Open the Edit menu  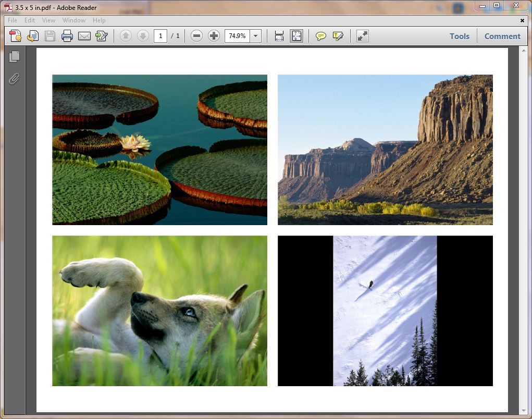[30, 20]
